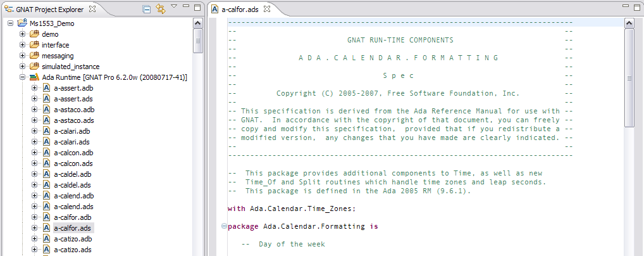This screenshot has width=644, height=256.
Task: Expand the interface folder
Action: pyautogui.click(x=23, y=45)
